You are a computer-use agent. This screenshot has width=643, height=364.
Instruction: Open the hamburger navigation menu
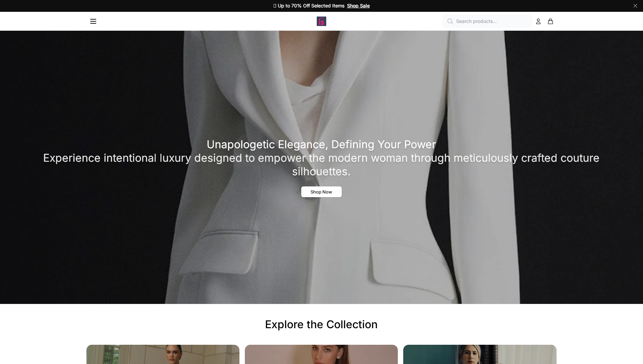93,21
